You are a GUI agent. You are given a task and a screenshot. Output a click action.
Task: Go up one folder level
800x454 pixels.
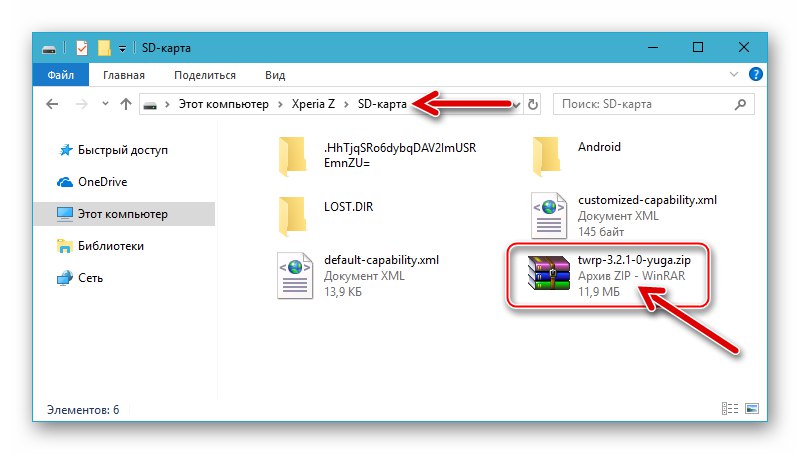[126, 104]
